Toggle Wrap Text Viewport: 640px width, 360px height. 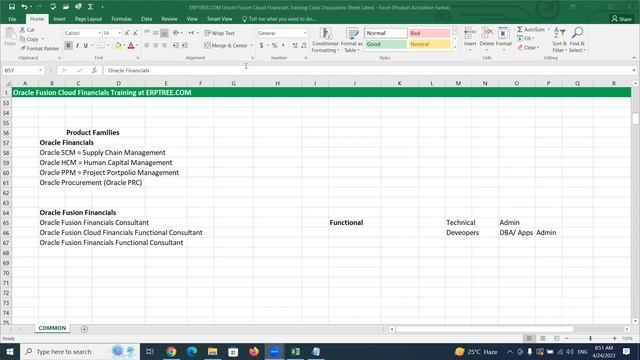220,33
